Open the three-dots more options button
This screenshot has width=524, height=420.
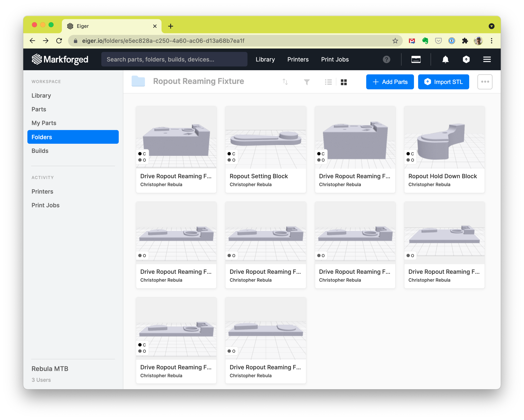pyautogui.click(x=485, y=82)
